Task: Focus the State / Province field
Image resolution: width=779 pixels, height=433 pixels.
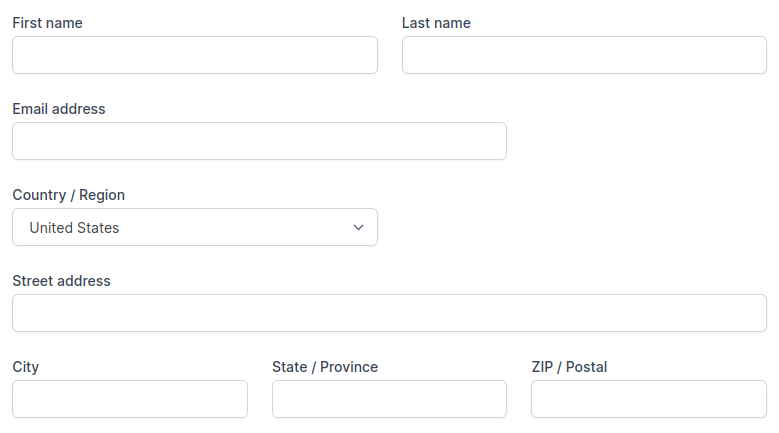Action: (389, 399)
